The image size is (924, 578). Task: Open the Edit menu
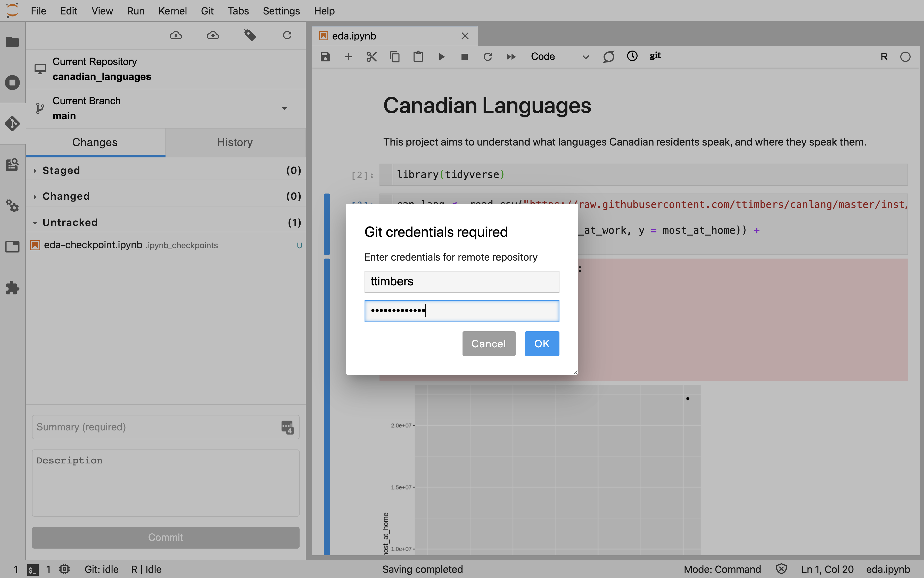pos(69,11)
